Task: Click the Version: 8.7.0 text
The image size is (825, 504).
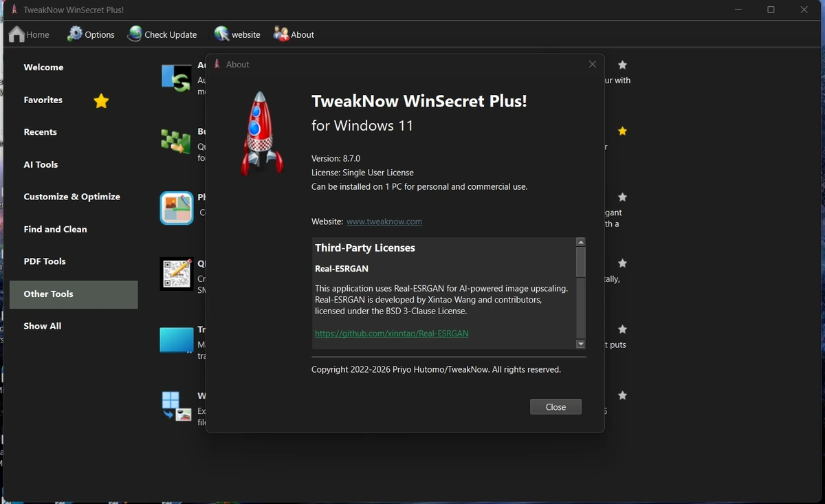Action: click(x=335, y=158)
